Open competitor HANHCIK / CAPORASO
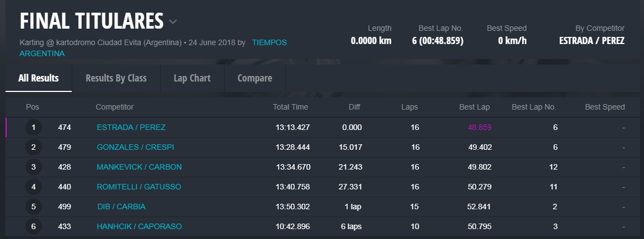 point(139,226)
